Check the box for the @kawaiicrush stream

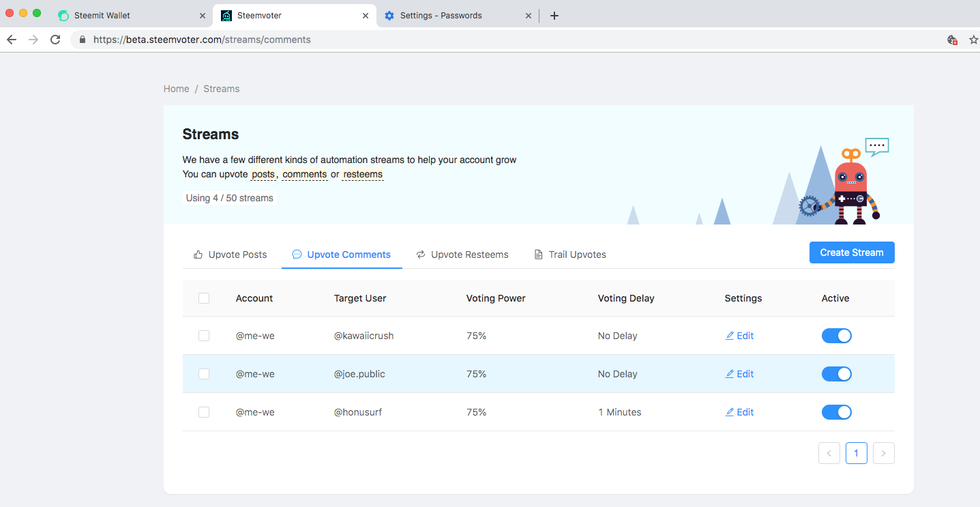(204, 336)
